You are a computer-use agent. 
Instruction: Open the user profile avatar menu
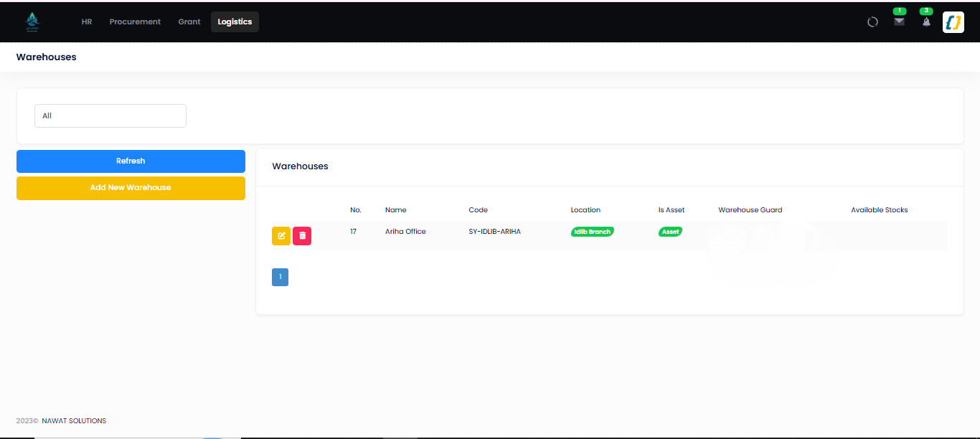(953, 22)
